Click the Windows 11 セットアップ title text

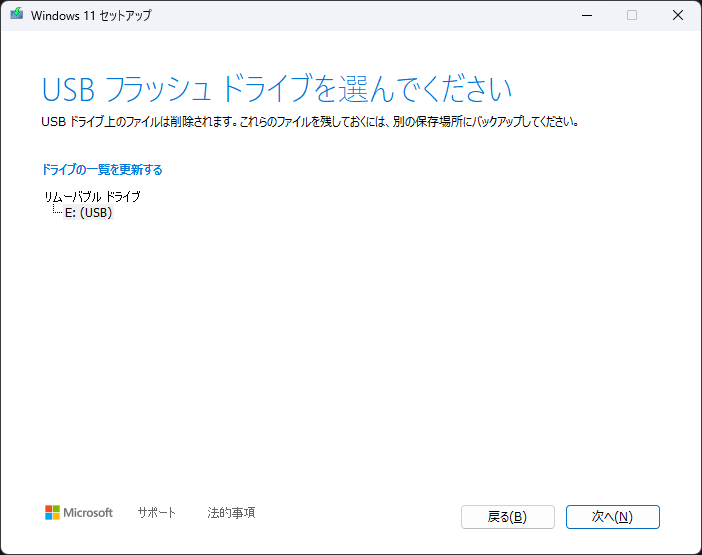click(x=92, y=15)
